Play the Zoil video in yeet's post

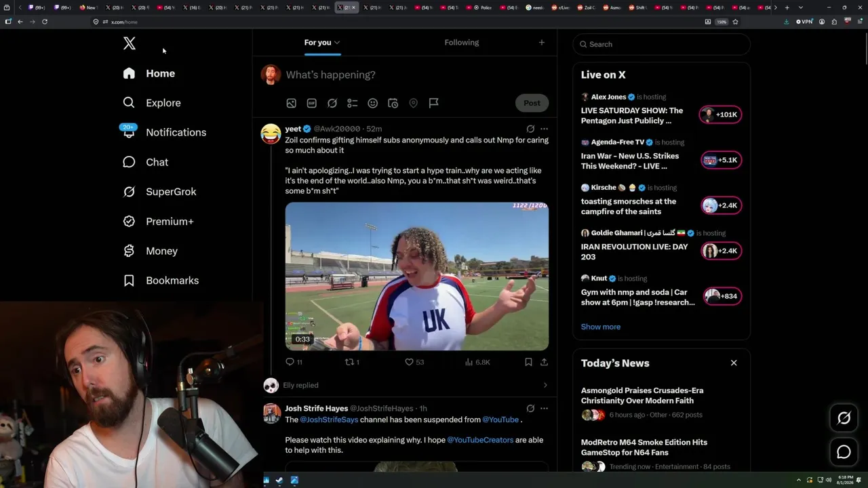point(417,276)
